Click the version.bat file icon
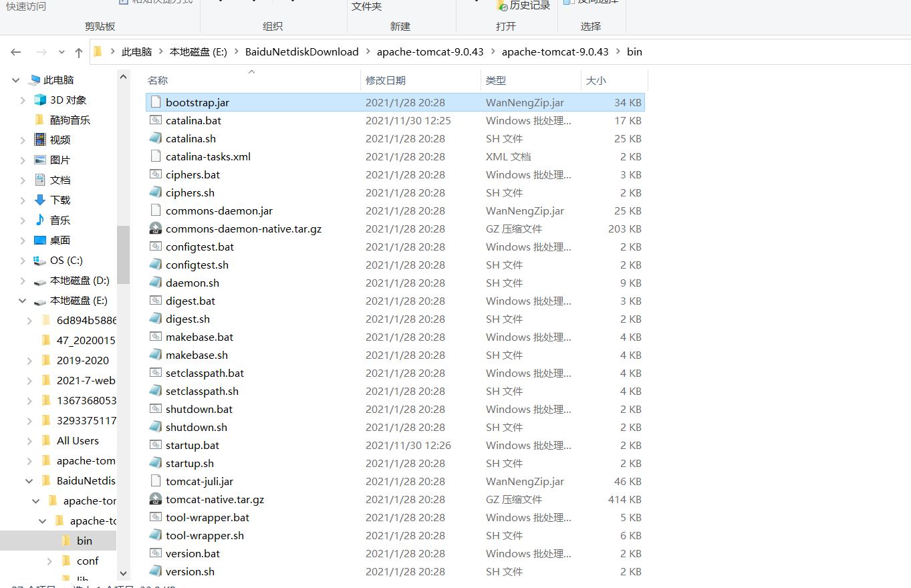Screen dimensions: 911x588 point(155,553)
